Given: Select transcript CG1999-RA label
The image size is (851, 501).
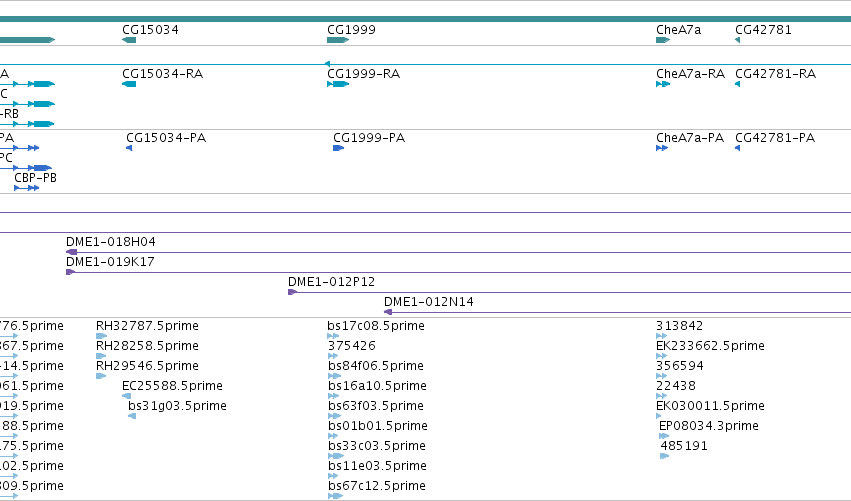Looking at the screenshot, I should (364, 74).
